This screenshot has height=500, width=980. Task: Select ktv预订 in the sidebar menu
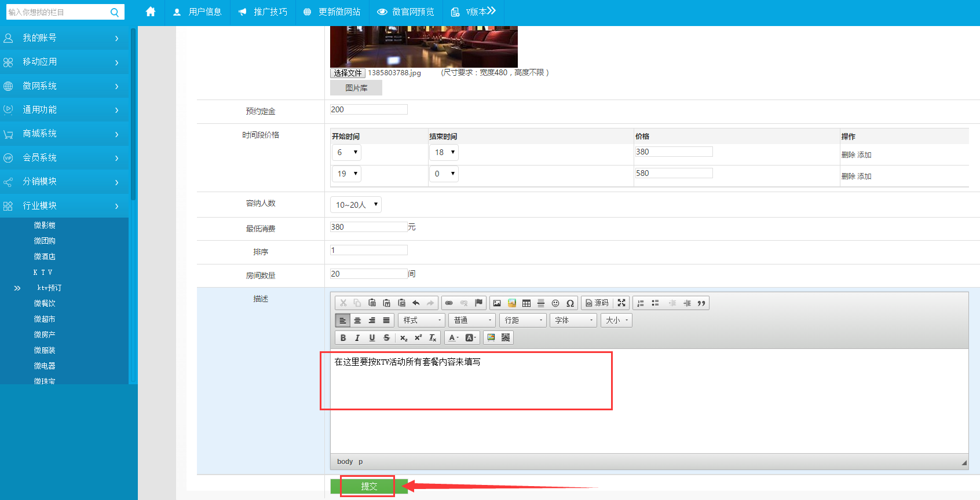click(49, 288)
